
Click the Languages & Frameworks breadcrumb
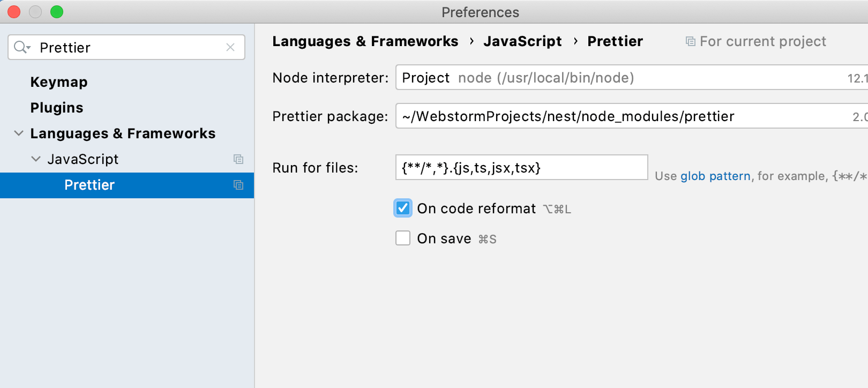(x=365, y=41)
